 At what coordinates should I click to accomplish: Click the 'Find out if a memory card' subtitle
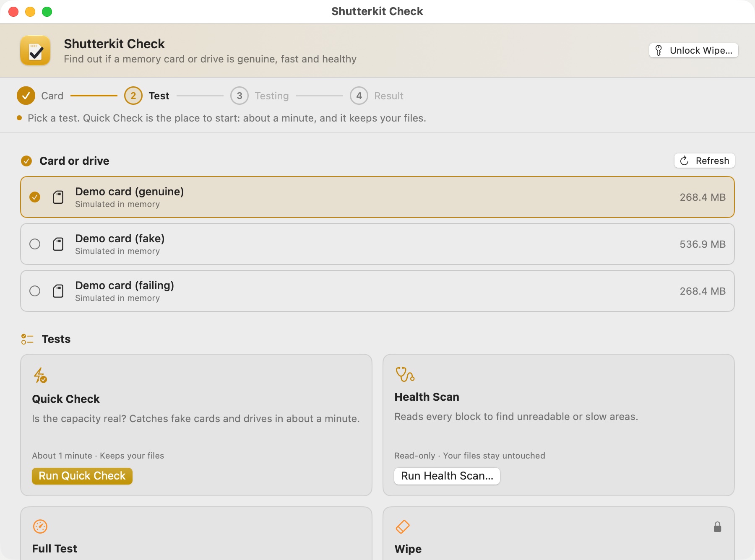[x=210, y=59]
